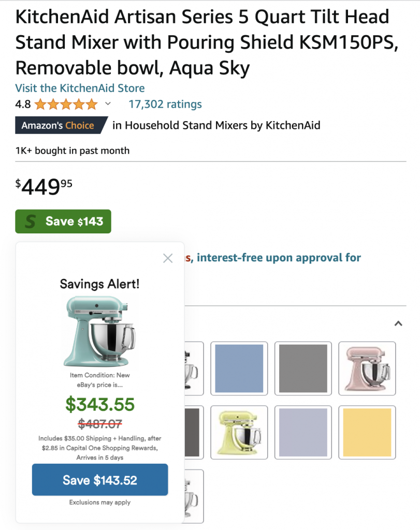420x530 pixels.
Task: Select the green stand mixer thumbnail
Action: [x=239, y=433]
